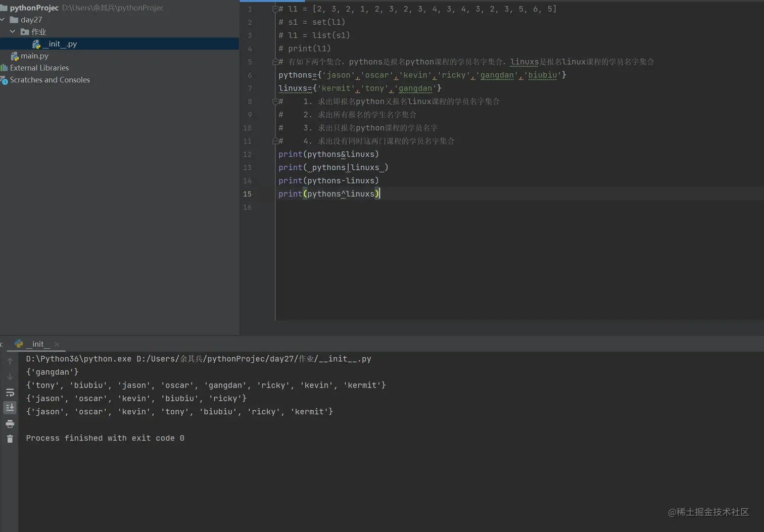The height and width of the screenshot is (532, 764).
Task: Click gutter line number 12
Action: (x=247, y=155)
